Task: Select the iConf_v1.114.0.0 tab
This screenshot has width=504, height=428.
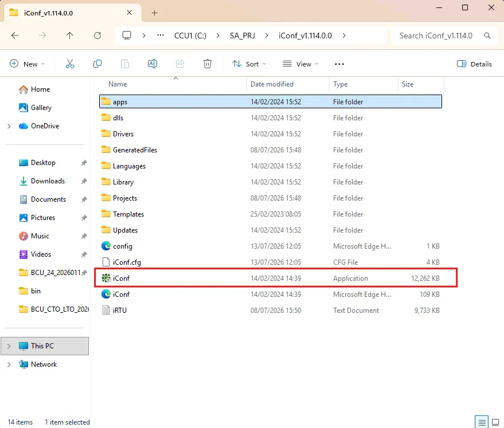Action: tap(72, 13)
